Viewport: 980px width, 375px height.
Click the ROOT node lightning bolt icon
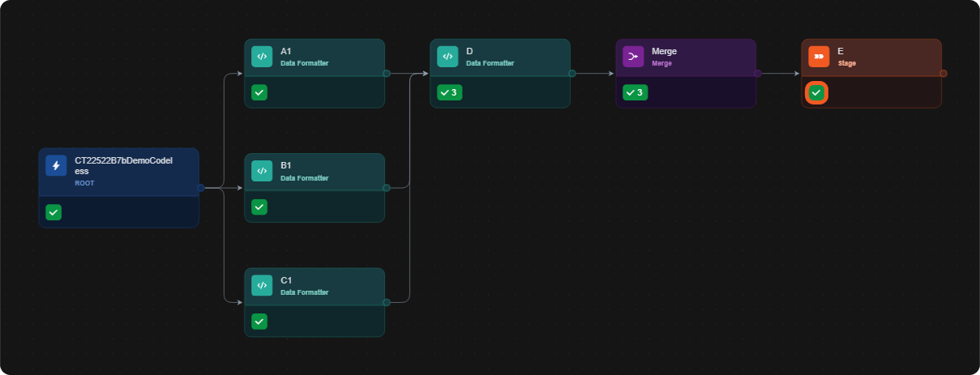tap(56, 165)
